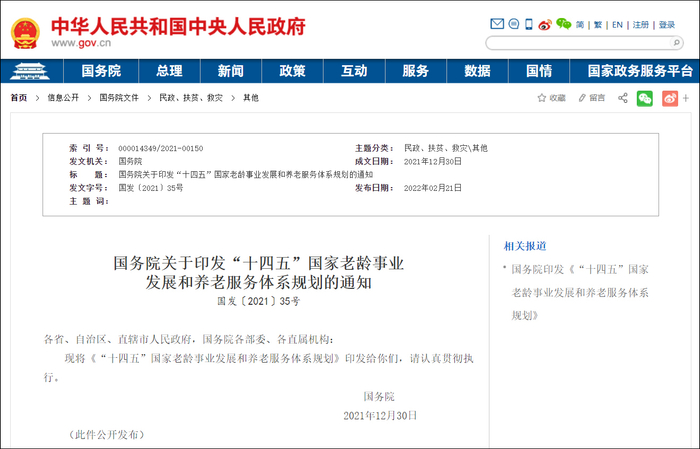
Task: Go to 首页 breadcrumb
Action: click(x=19, y=98)
